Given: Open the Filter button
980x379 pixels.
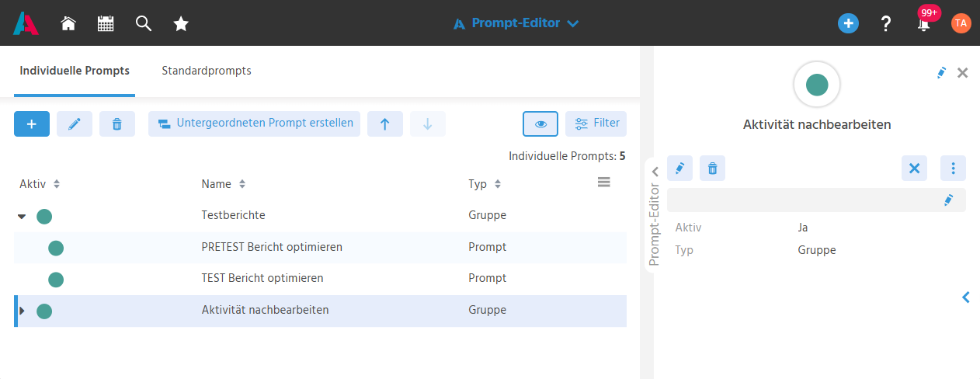Looking at the screenshot, I should (x=596, y=124).
